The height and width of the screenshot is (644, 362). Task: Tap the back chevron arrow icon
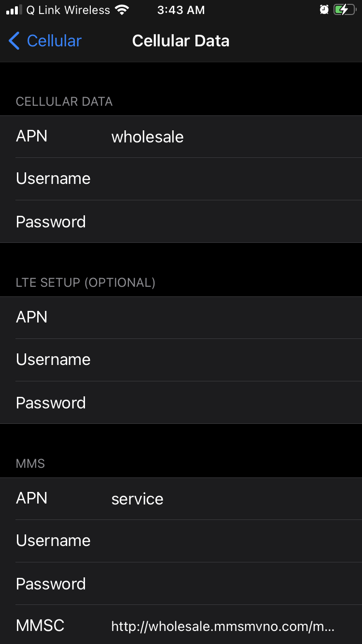click(x=14, y=41)
